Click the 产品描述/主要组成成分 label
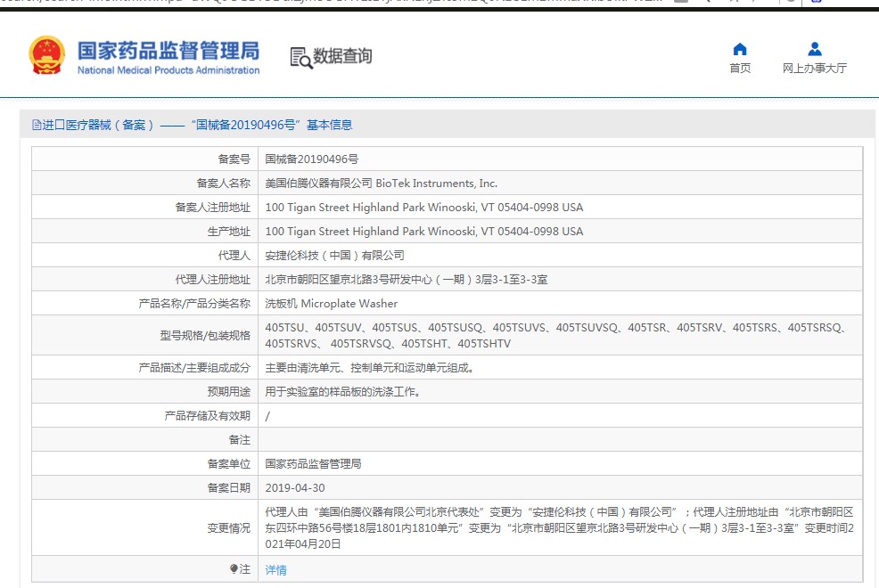This screenshot has width=879, height=588. point(194,368)
